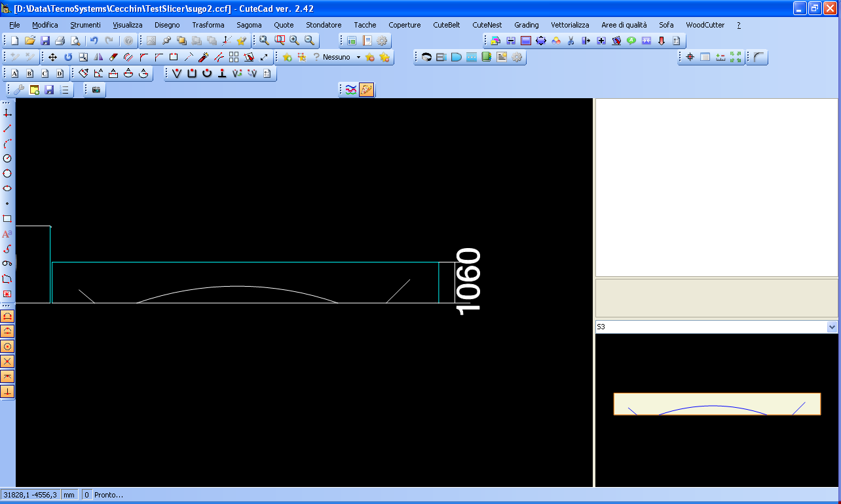Select the Ellipse tool in left toolbar

(7, 189)
